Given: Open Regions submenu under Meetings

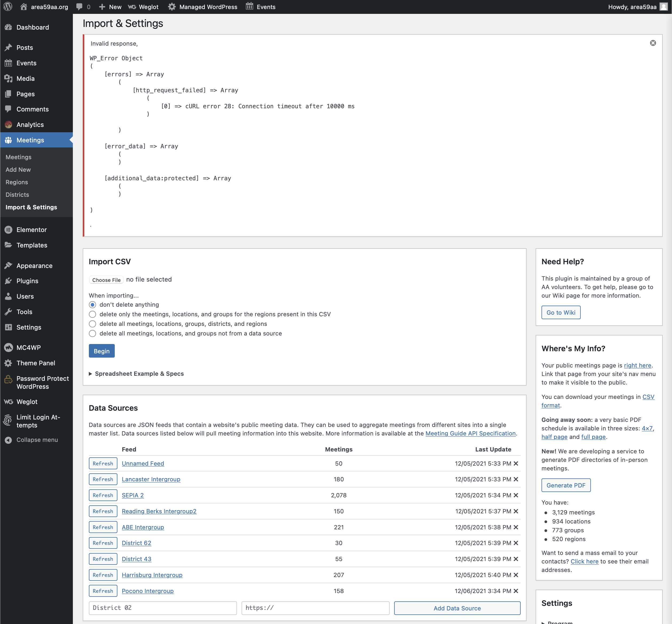Looking at the screenshot, I should [17, 182].
